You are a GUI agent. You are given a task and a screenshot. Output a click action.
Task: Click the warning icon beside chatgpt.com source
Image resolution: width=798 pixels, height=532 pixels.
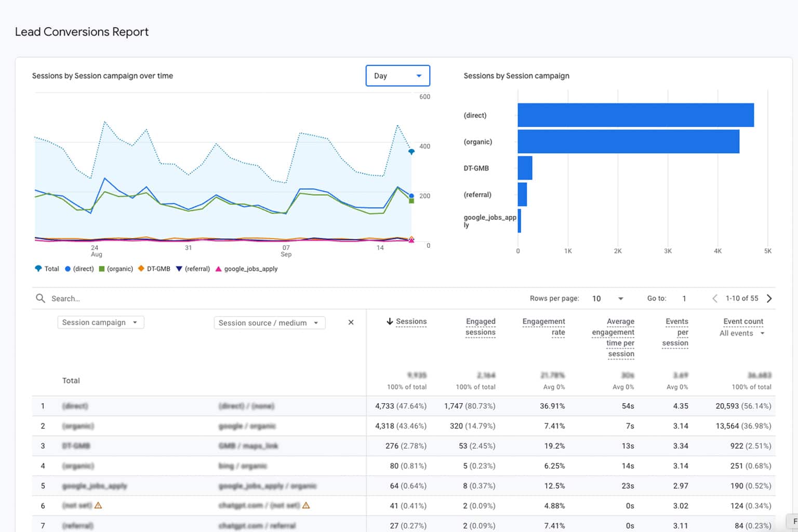tap(306, 506)
